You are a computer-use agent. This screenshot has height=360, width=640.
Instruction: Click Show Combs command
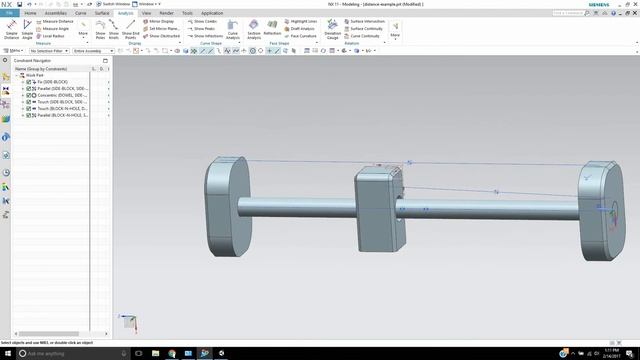pyautogui.click(x=202, y=21)
